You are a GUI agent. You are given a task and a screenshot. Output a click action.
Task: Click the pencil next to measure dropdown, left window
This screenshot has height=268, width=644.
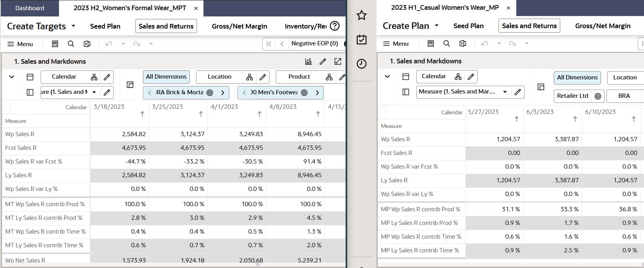107,92
